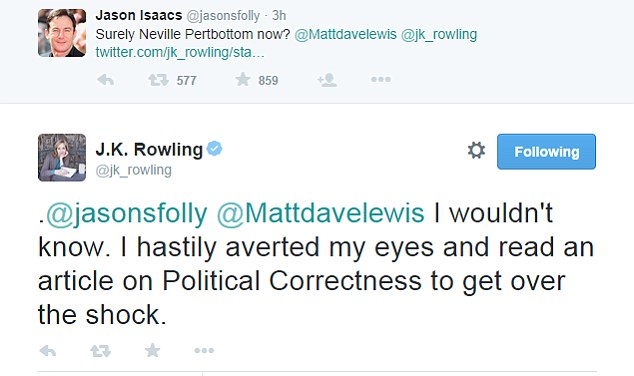Toggle the Following button for J.K. Rowling
This screenshot has height=376, width=634.
point(546,152)
